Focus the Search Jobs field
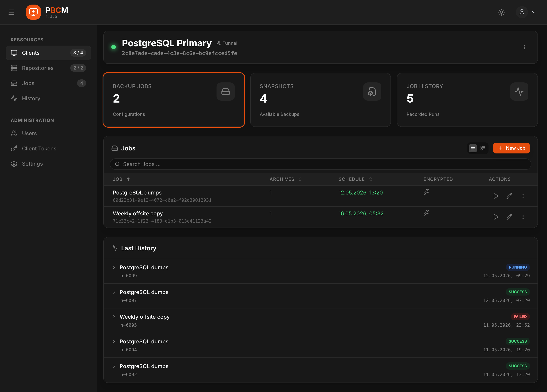 click(320, 164)
